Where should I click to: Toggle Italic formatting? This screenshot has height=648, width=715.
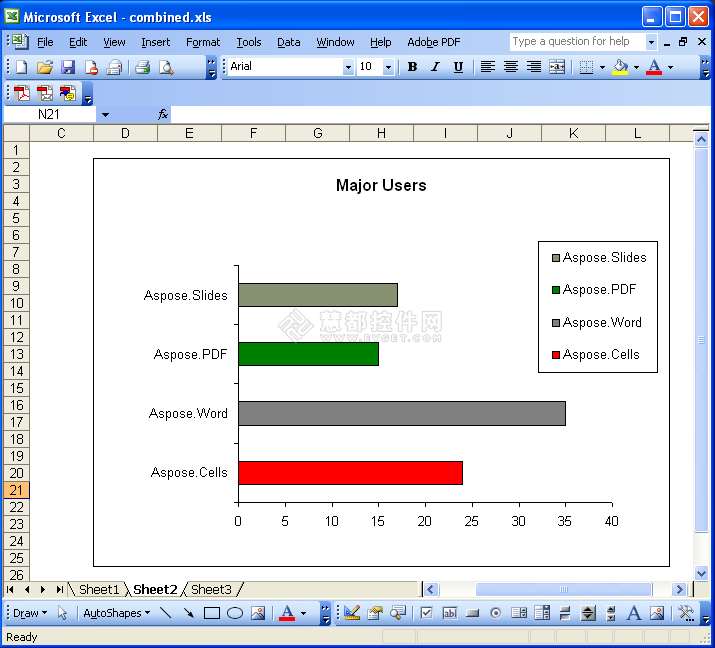[435, 67]
